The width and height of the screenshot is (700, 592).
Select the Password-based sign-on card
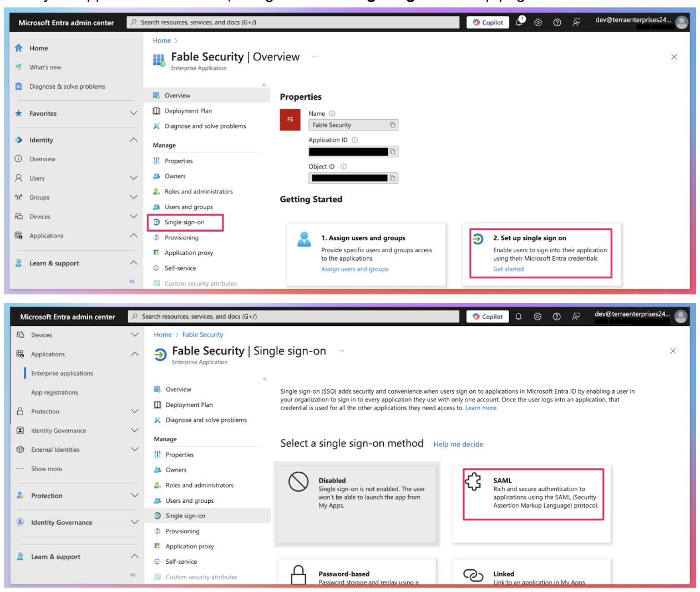357,573
